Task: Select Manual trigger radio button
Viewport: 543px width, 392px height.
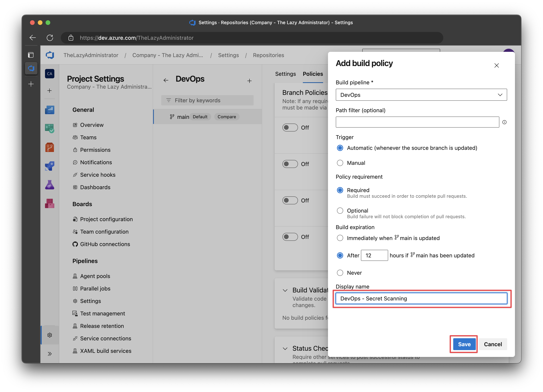Action: point(340,163)
